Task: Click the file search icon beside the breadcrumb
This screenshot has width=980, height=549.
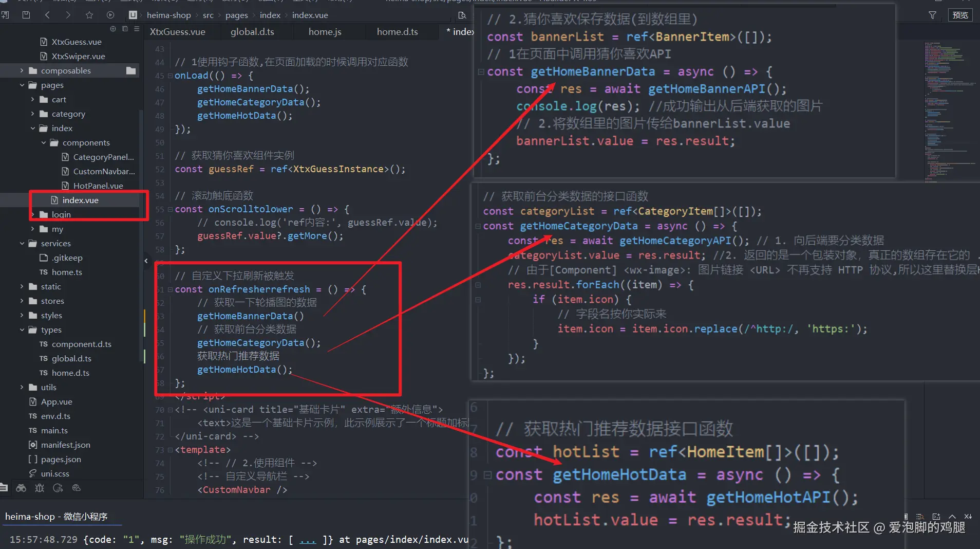Action: (x=462, y=15)
